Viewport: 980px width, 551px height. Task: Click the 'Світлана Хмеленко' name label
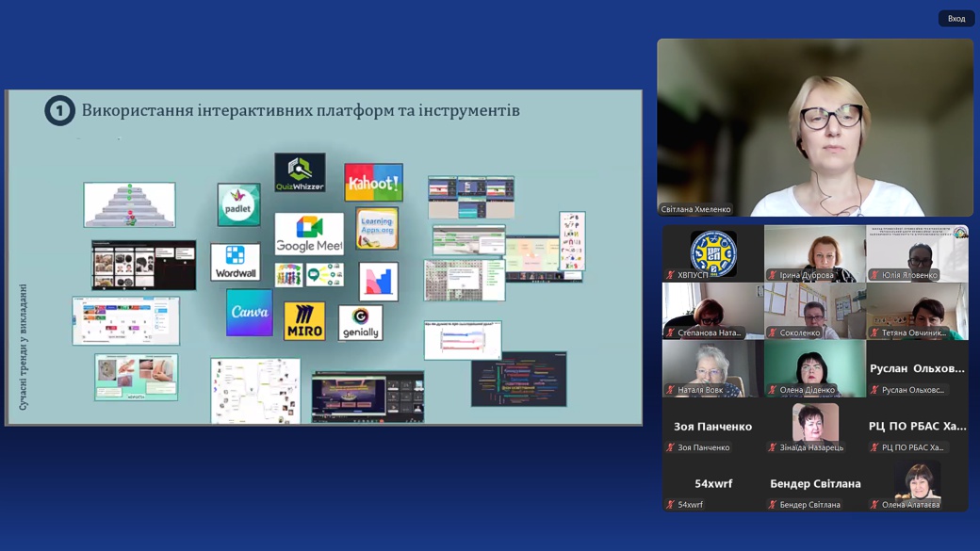point(695,209)
